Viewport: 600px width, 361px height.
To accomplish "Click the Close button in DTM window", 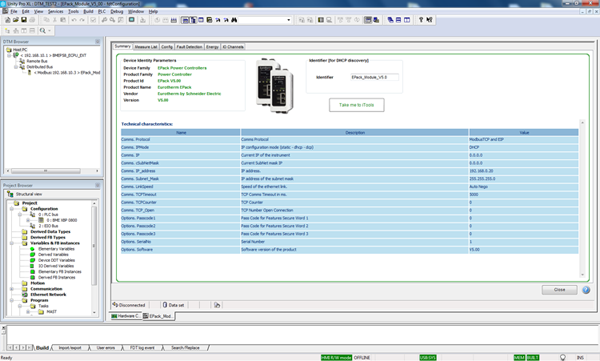I will point(559,290).
